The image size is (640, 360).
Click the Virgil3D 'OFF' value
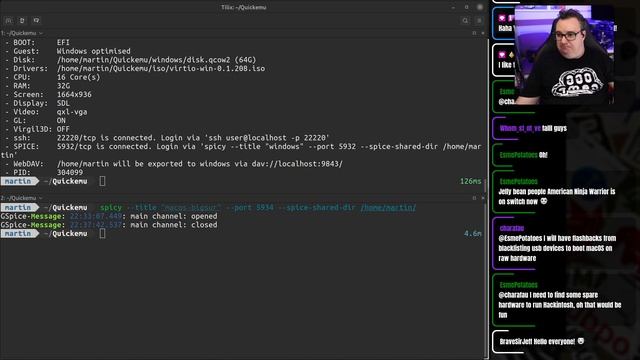coord(63,129)
